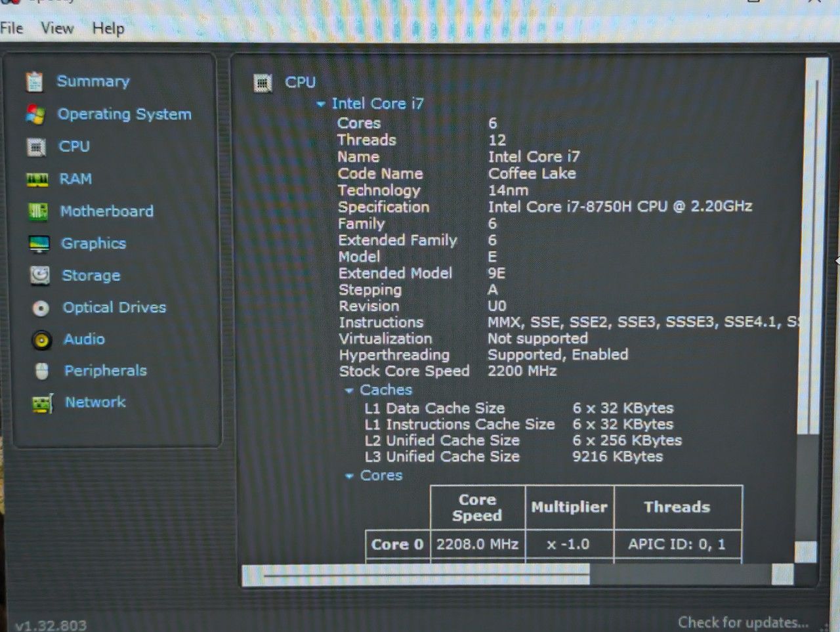Click the Extended Model 9E value
The height and width of the screenshot is (632, 840).
point(496,274)
